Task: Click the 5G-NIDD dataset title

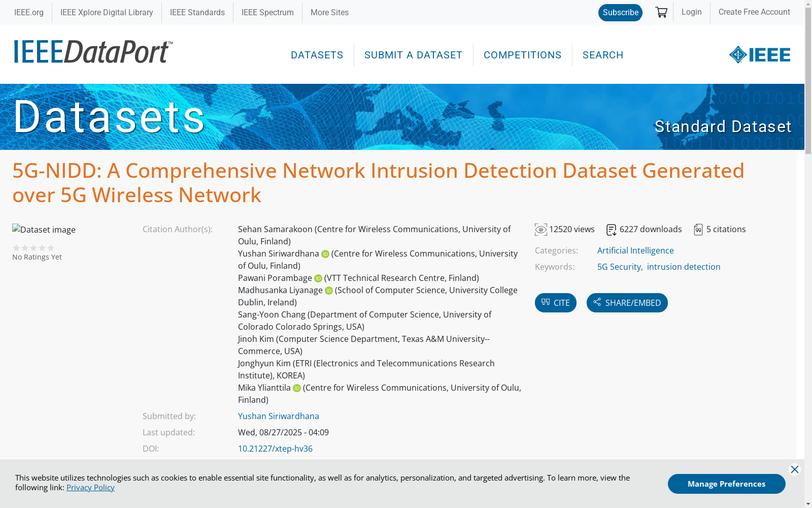Action: [378, 183]
